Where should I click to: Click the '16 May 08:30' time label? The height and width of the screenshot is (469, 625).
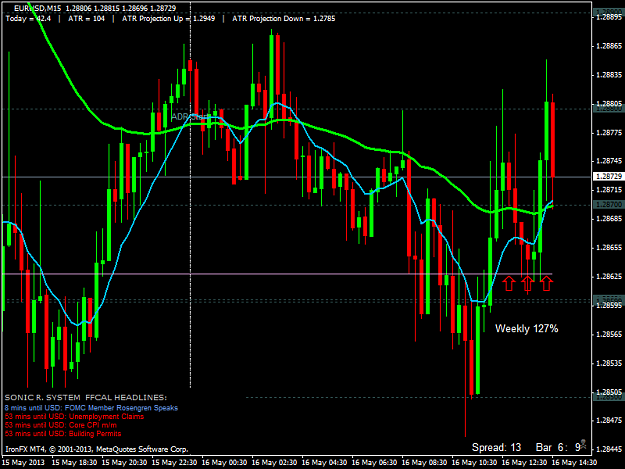tap(424, 462)
